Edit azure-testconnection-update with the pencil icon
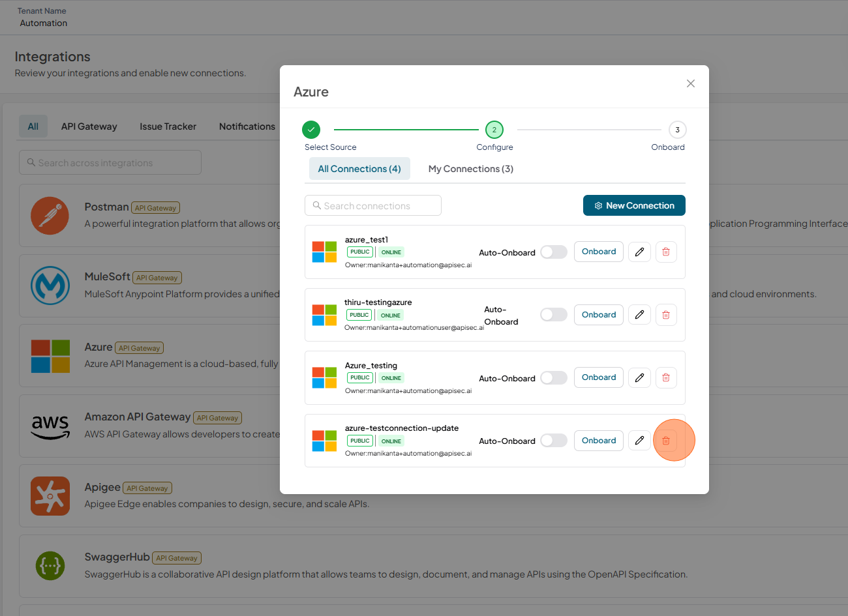 640,441
